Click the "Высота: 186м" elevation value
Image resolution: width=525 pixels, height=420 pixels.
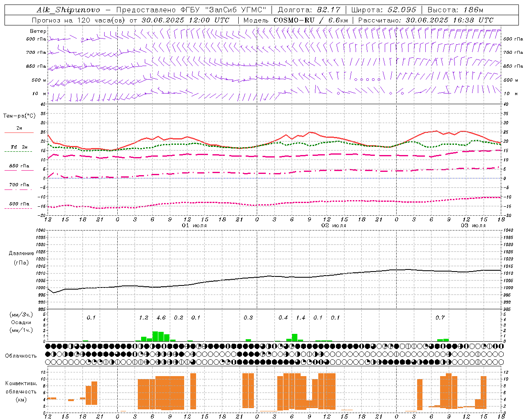click(455, 10)
